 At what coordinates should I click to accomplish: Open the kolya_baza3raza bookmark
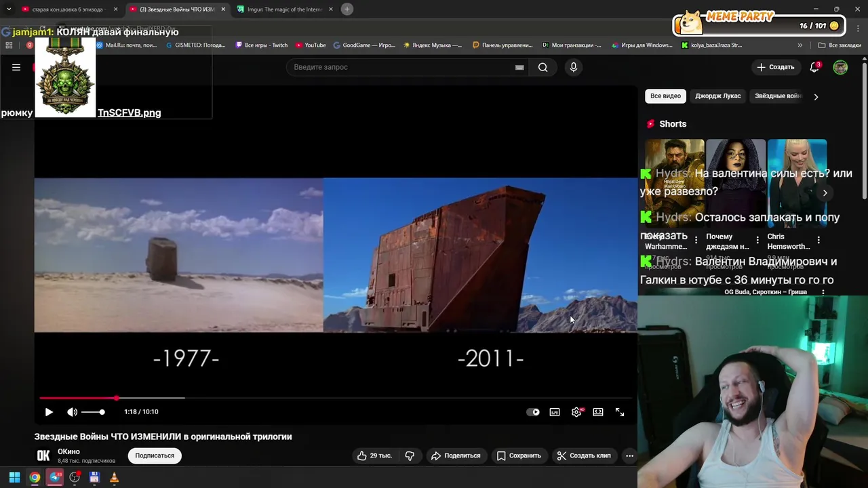pyautogui.click(x=712, y=45)
